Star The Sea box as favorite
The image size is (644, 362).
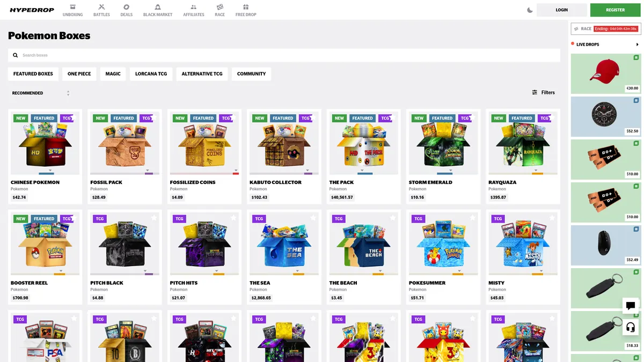[313, 218]
